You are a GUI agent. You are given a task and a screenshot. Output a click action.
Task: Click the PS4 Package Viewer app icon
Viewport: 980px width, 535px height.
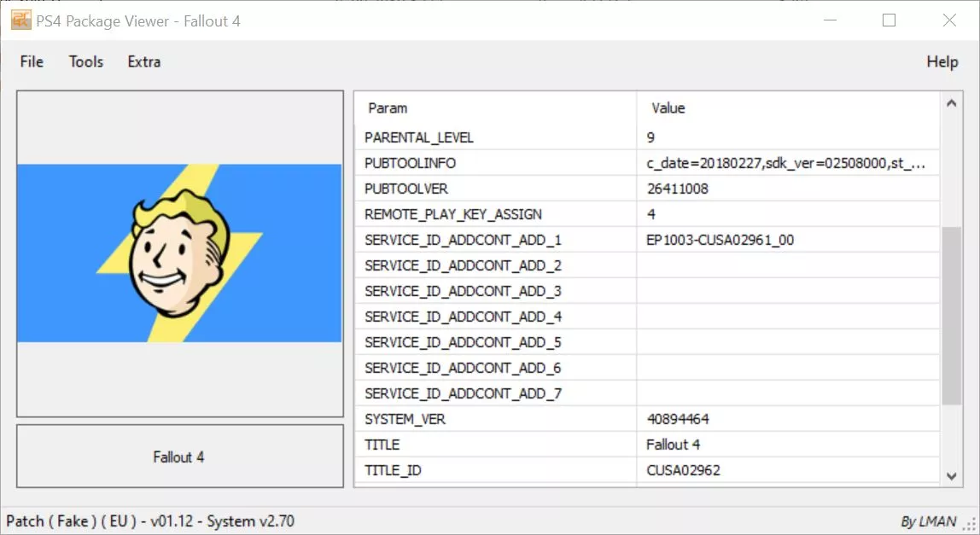(20, 20)
